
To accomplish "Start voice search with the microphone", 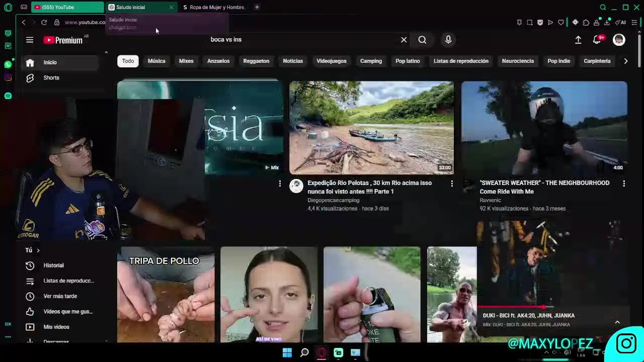I will [448, 40].
